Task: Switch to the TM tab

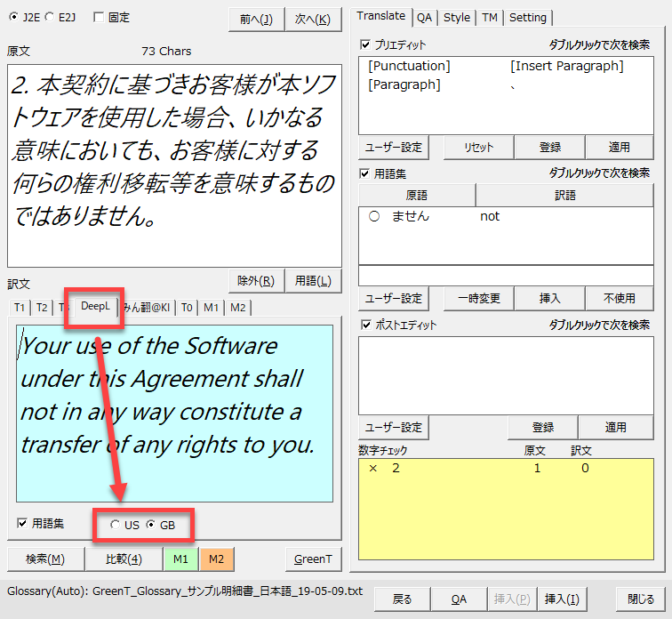Action: [490, 17]
